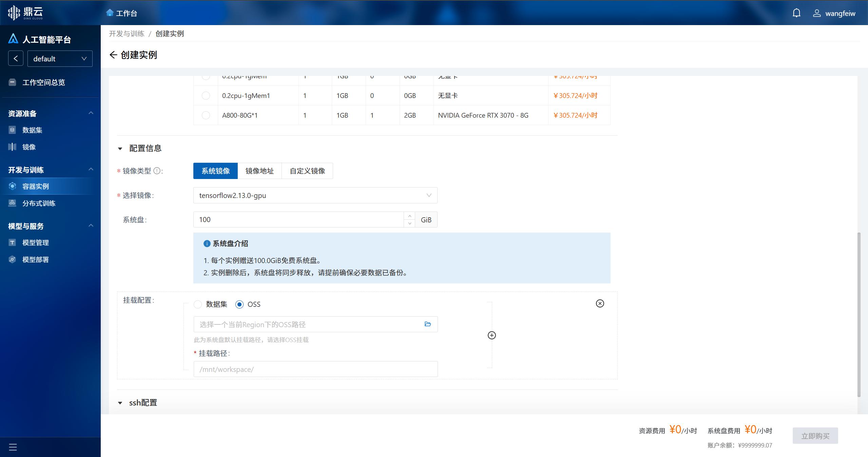Click the folder icon in OSS path field
Viewport: 868px width, 457px height.
pos(428,324)
